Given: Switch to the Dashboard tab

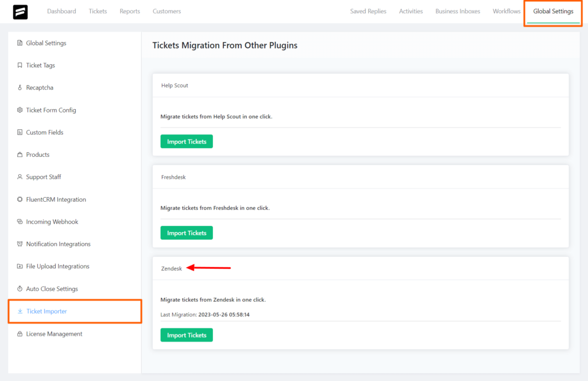Looking at the screenshot, I should point(61,11).
